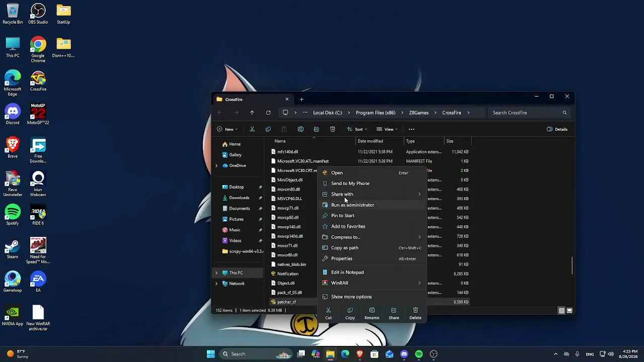The width and height of the screenshot is (644, 362).
Task: Refresh the CrossFire folder view
Action: click(x=268, y=113)
